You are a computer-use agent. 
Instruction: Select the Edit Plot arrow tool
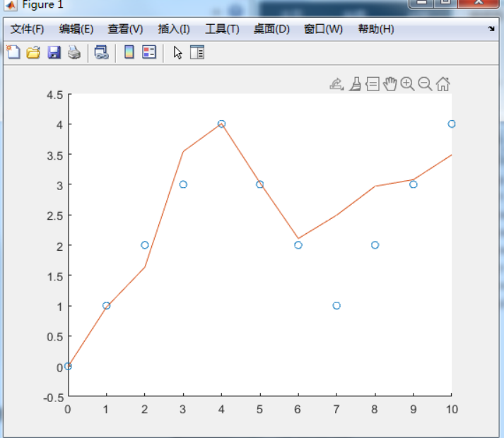(177, 53)
